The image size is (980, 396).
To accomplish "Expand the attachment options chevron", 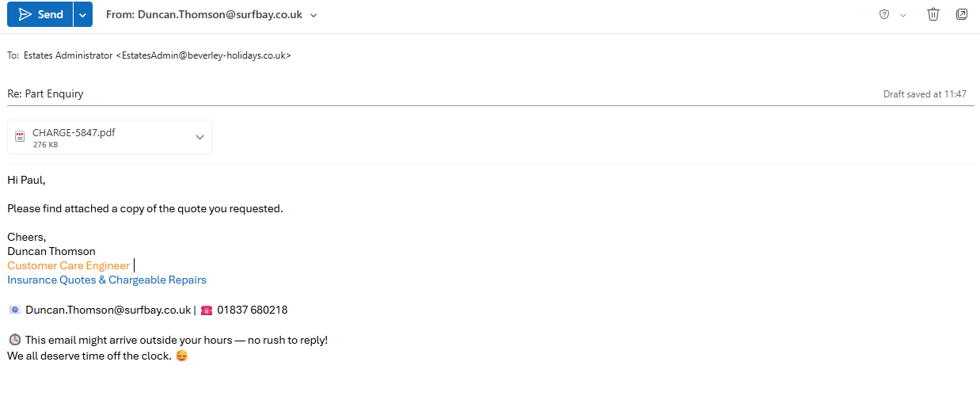I will [x=199, y=137].
